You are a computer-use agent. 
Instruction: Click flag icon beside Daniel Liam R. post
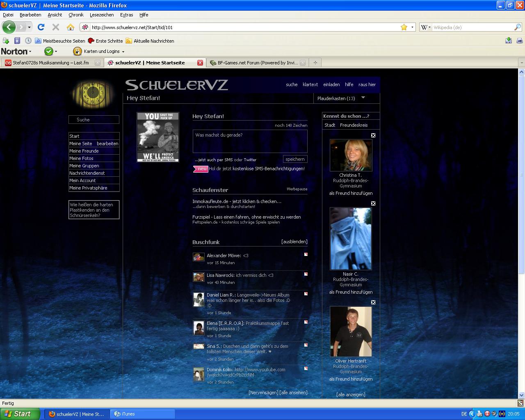306,294
